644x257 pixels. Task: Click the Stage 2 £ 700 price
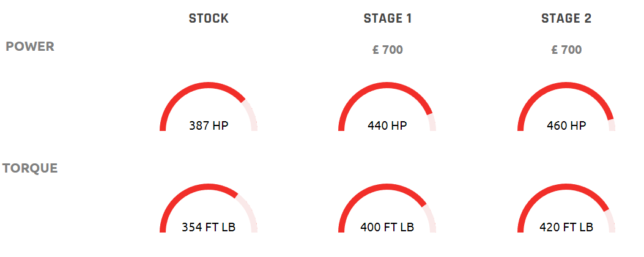tap(566, 50)
